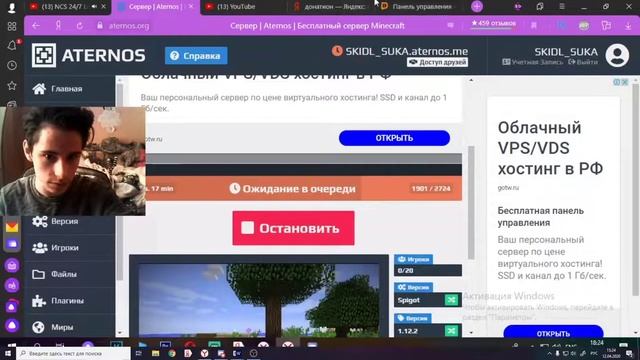
Task: Click the Справка help button
Action: pos(196,56)
